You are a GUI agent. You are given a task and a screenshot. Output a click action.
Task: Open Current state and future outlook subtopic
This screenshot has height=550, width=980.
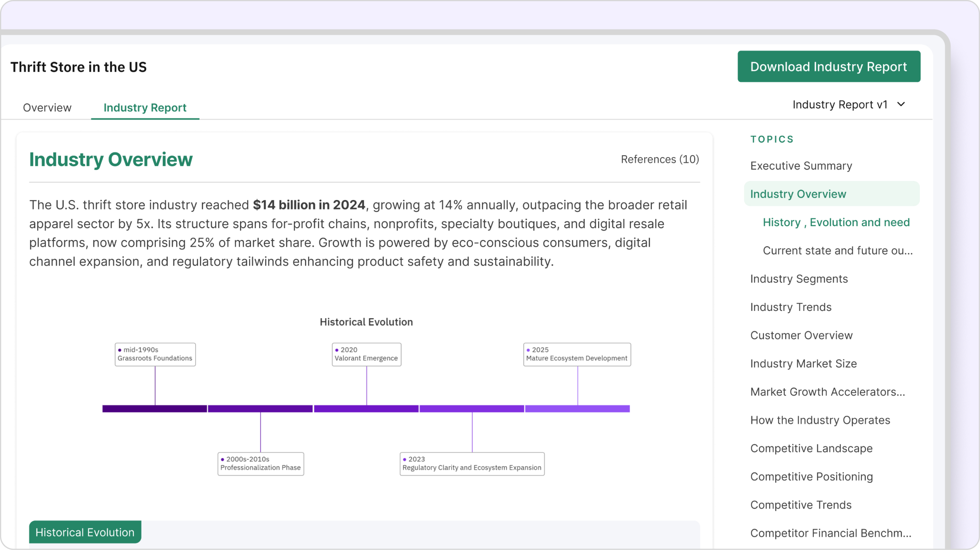coord(837,250)
